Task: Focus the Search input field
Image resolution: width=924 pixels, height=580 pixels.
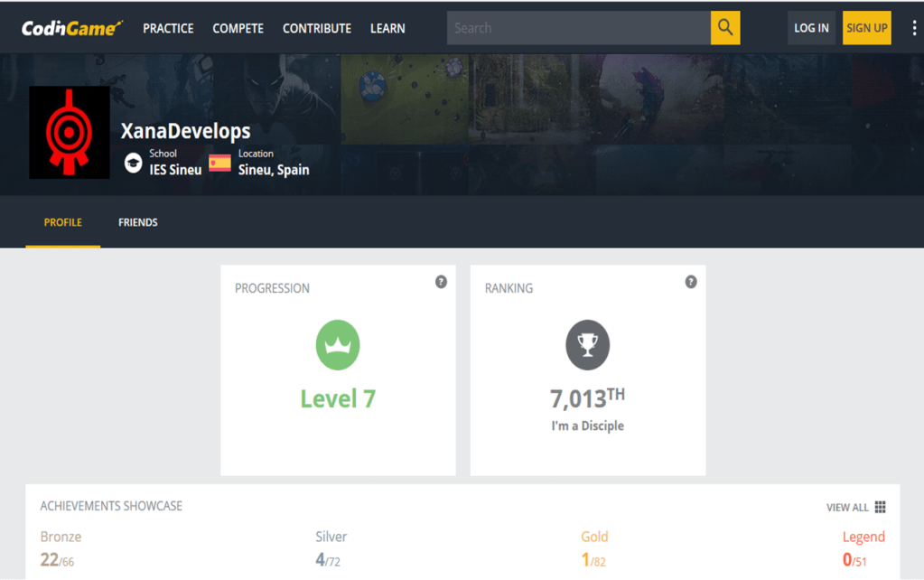Action: pos(578,28)
